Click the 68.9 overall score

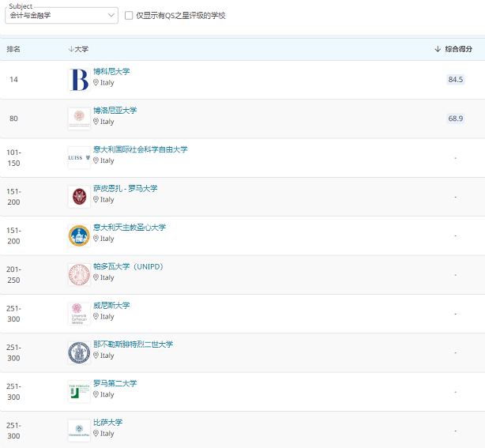[x=456, y=119]
